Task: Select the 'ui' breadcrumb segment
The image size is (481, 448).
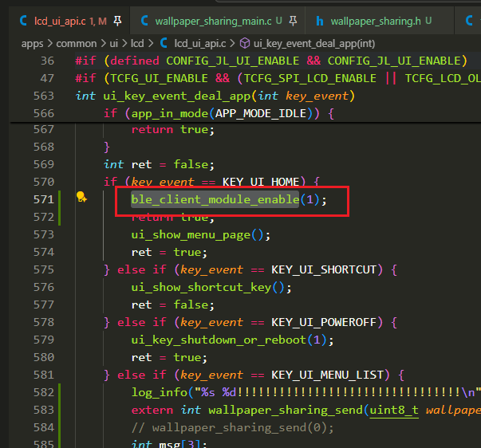Action: 114,44
